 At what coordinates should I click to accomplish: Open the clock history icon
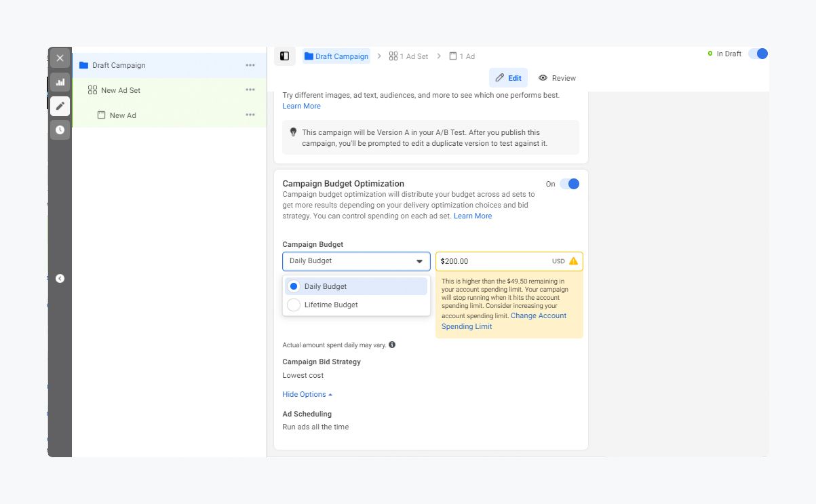coord(60,130)
